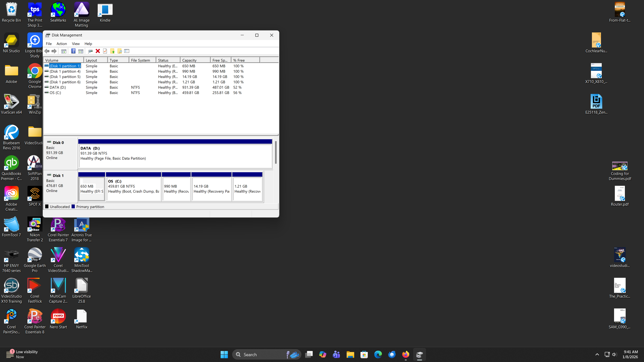The height and width of the screenshot is (362, 644).
Task: Click the Properties checkmark page toolbar icon
Action: [x=105, y=51]
